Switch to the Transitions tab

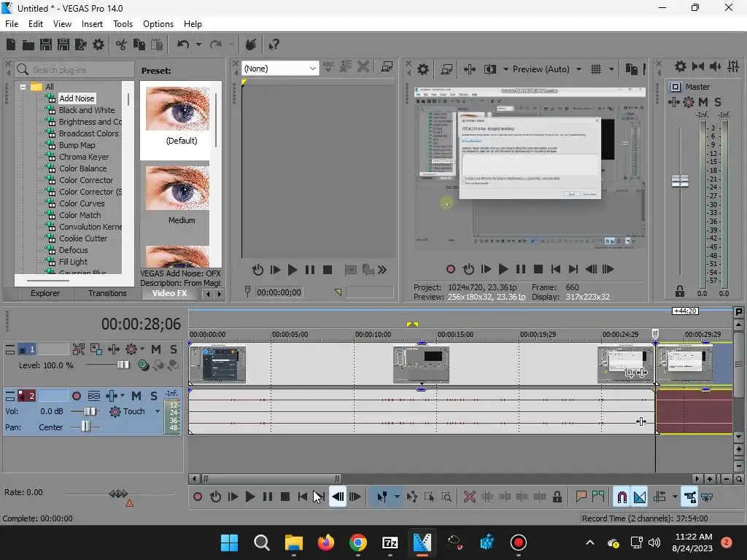click(107, 293)
